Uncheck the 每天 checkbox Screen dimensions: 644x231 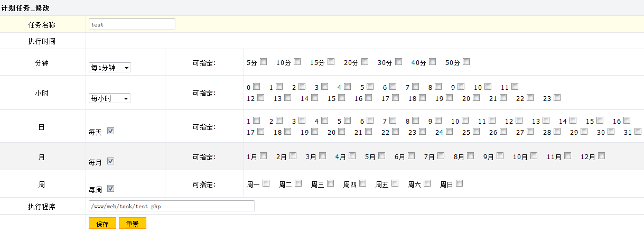pos(111,131)
